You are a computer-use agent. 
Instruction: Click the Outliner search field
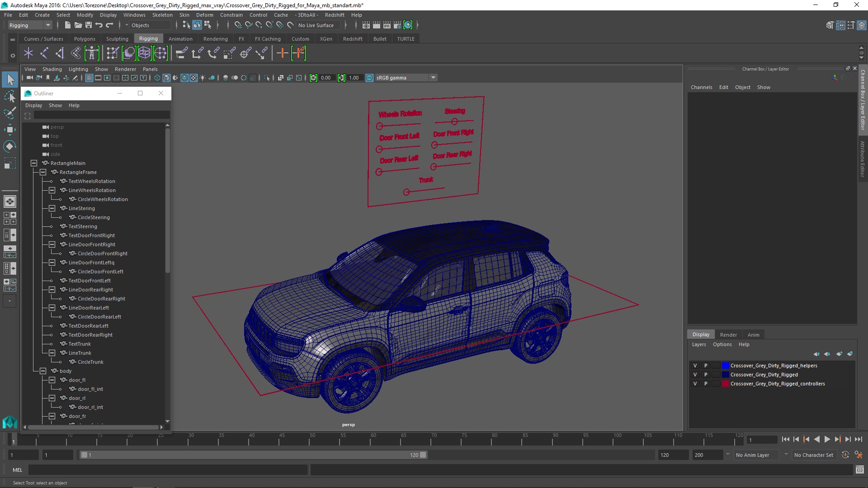(x=102, y=116)
